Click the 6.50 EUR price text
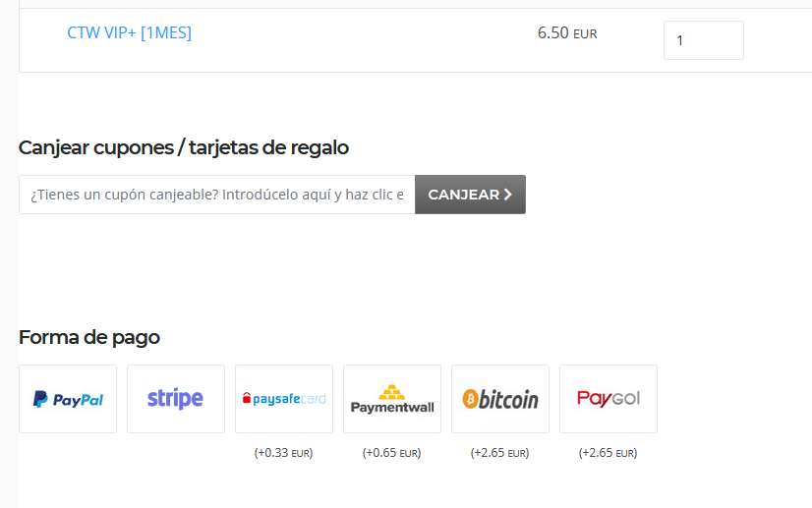This screenshot has width=812, height=508. point(567,33)
